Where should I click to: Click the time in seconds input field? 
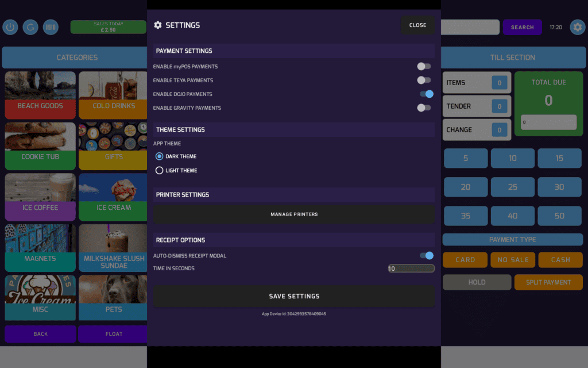tap(411, 269)
